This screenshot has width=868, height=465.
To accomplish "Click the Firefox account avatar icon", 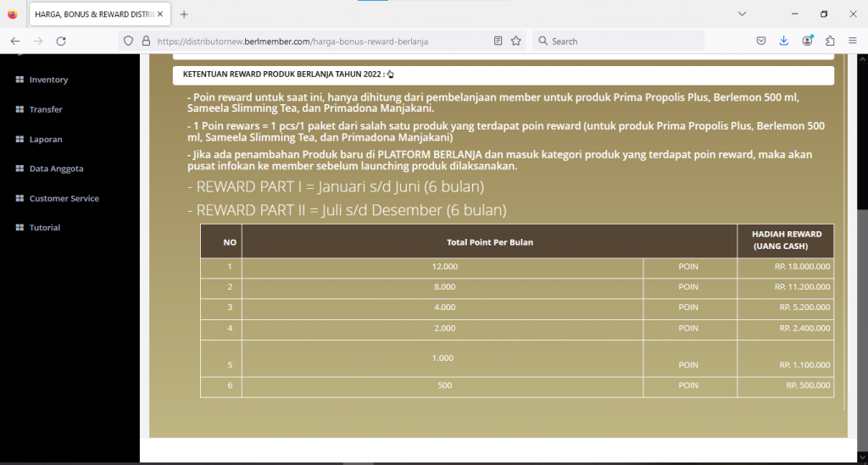I will coord(807,41).
